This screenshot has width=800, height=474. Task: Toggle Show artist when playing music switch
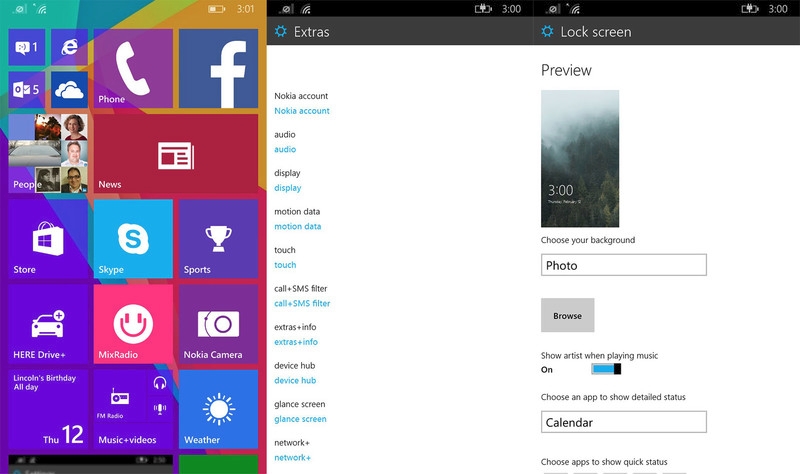pyautogui.click(x=606, y=369)
